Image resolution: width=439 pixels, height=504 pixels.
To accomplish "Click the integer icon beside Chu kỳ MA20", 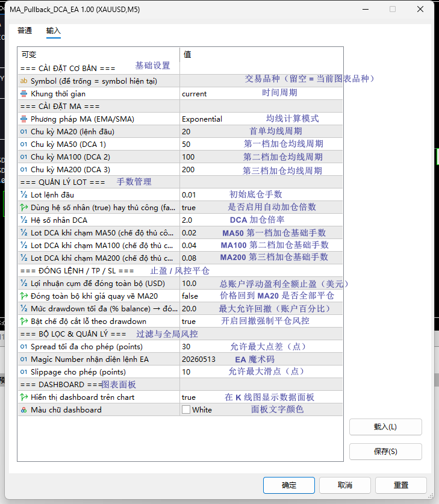I will (x=23, y=131).
